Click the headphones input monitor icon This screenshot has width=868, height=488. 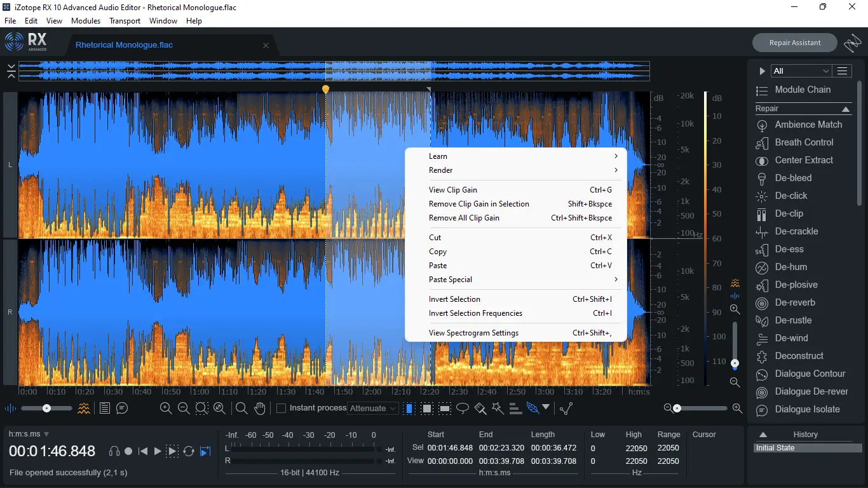point(114,451)
